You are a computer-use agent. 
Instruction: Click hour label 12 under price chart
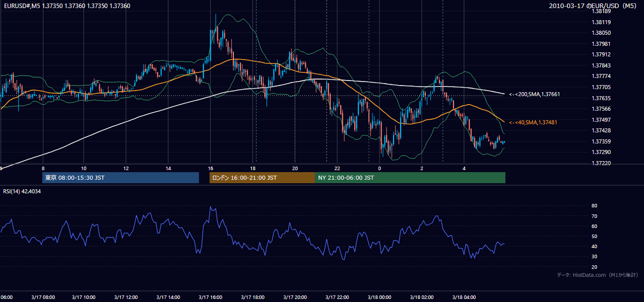pos(126,168)
